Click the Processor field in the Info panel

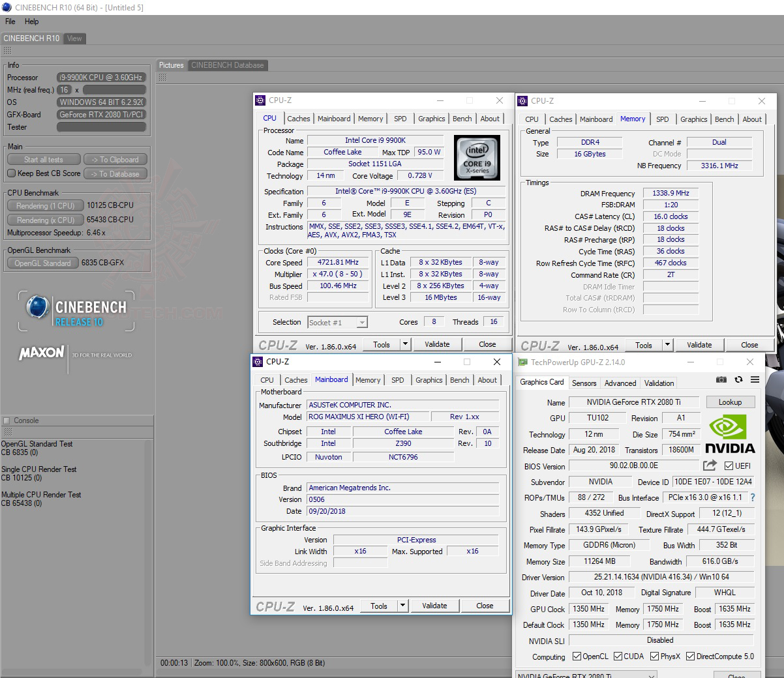(101, 77)
